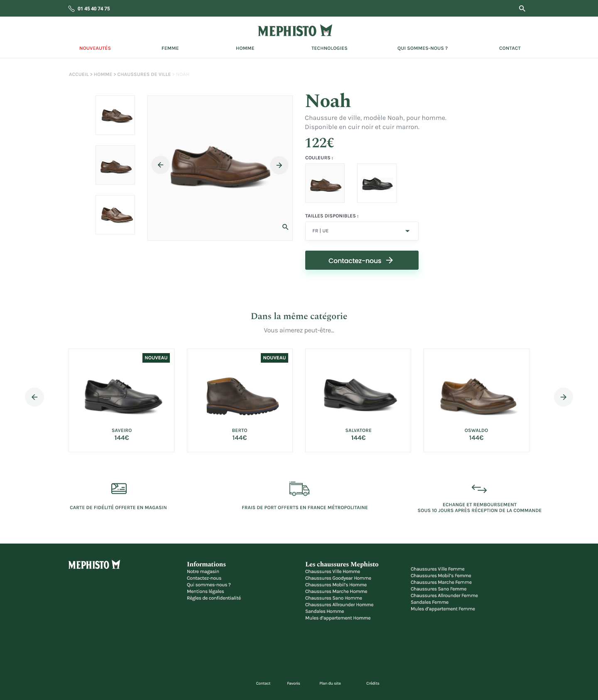Screen dimensions: 598x700
Task: Click the Mephisto logo in the header
Action: (x=295, y=31)
